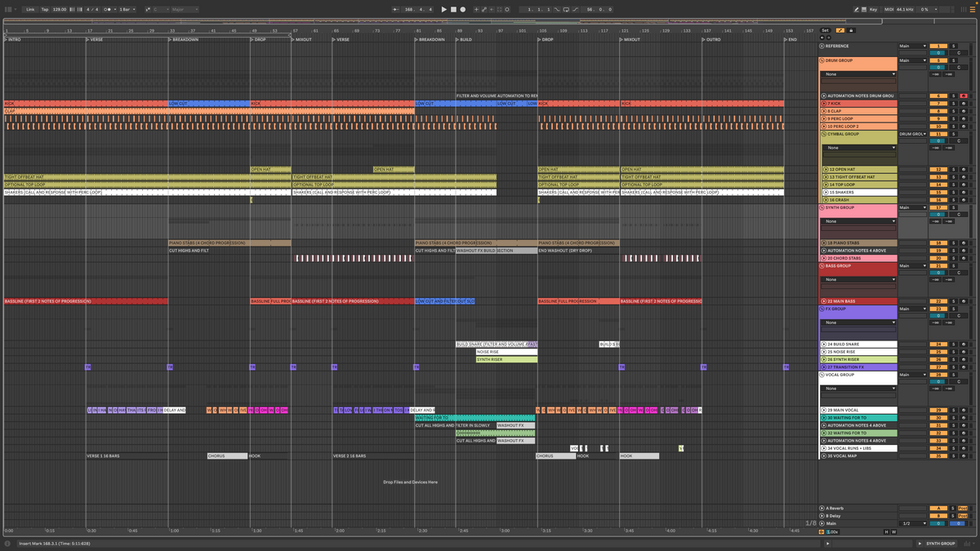Click the 20 CHORD STABS color header
Image resolution: width=980 pixels, height=551 pixels.
point(859,258)
